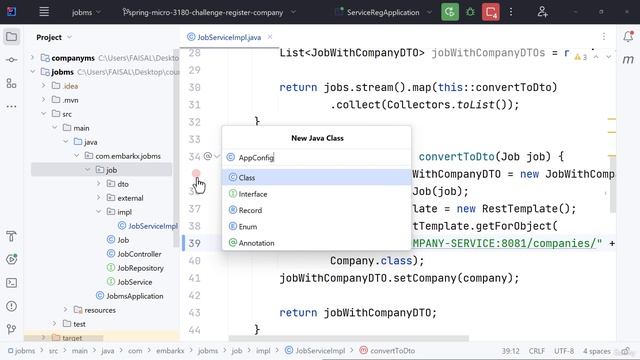Click the 39:12 cursor position indicator
Screen dimensions: 640x360
[x=510, y=351]
